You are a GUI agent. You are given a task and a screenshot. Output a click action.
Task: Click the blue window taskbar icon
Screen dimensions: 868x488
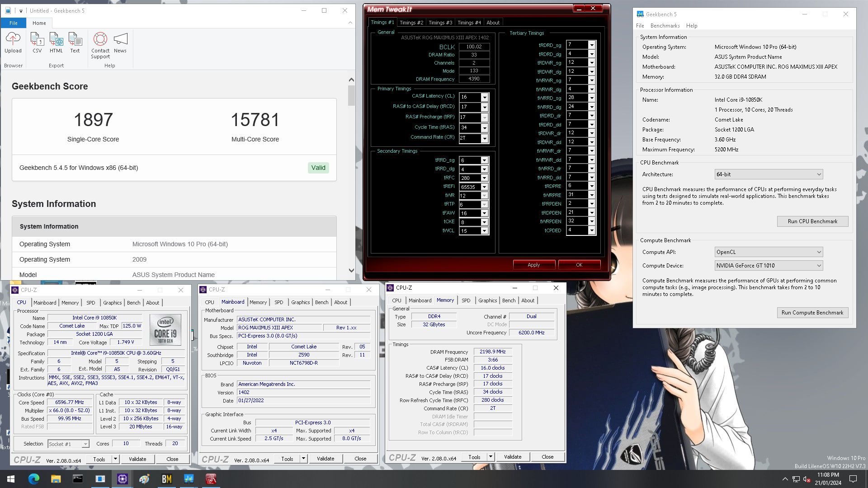pos(100,479)
